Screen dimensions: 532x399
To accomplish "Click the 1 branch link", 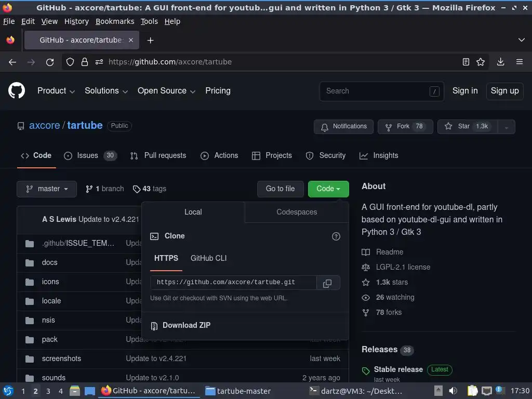I will point(105,189).
